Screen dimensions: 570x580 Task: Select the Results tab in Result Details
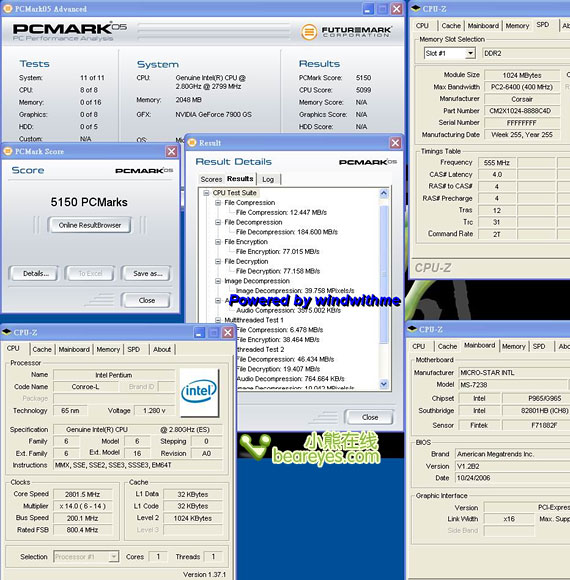pyautogui.click(x=240, y=179)
